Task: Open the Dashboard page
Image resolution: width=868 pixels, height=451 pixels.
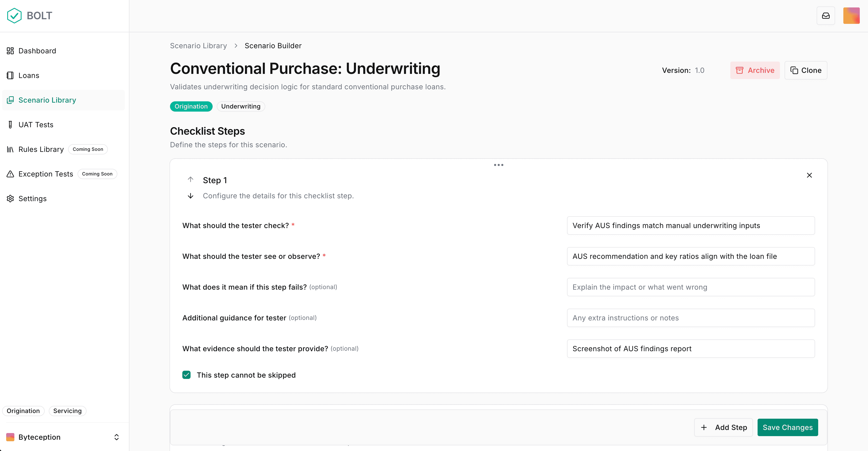Action: 63,51
